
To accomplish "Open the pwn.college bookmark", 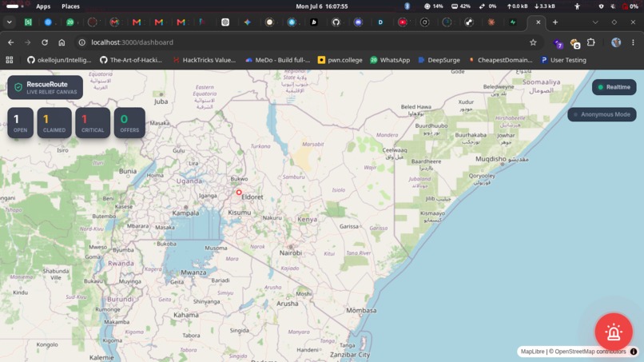I will point(340,60).
